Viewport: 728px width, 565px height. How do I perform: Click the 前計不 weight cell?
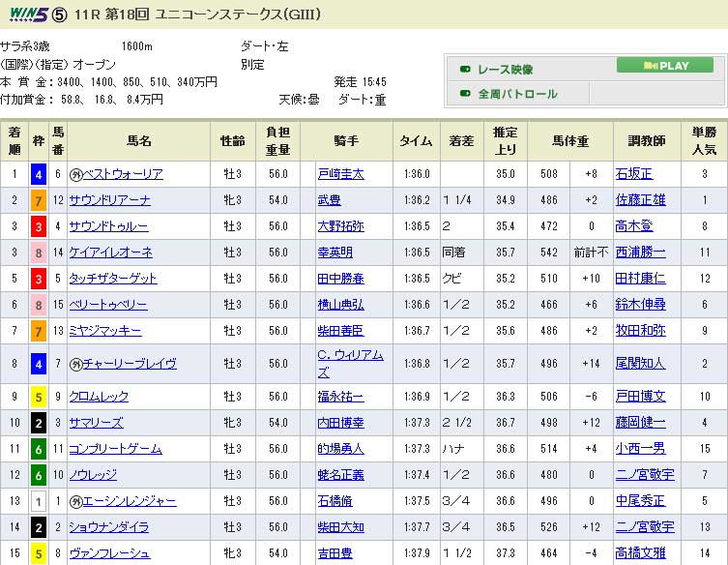coord(591,253)
